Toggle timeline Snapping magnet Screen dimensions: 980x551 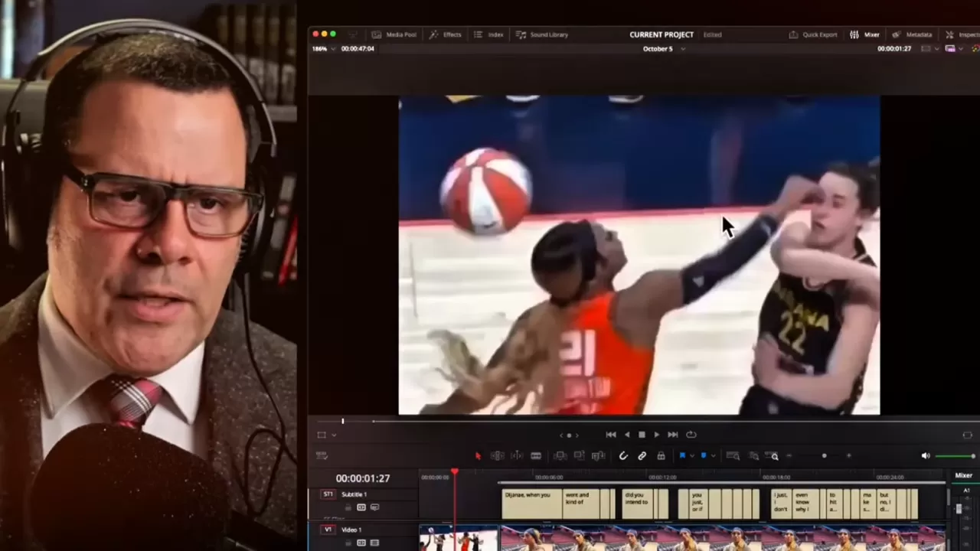(623, 456)
